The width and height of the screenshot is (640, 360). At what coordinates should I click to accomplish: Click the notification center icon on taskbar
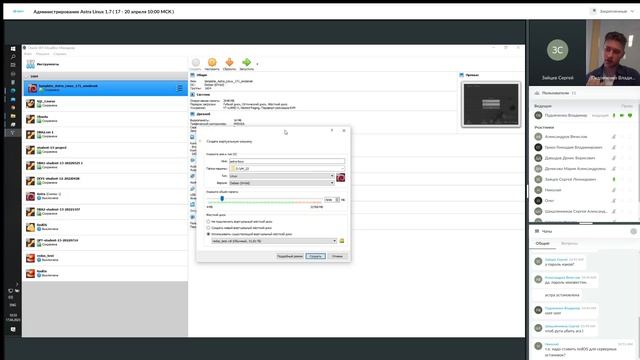pyautogui.click(x=13, y=329)
